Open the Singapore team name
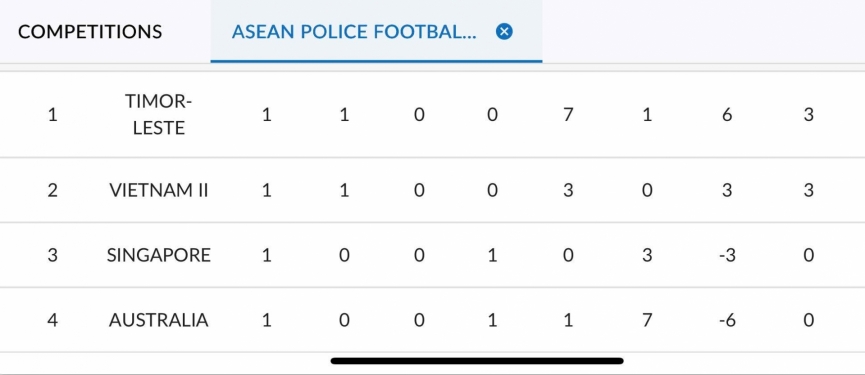The height and width of the screenshot is (375, 865). 158,255
